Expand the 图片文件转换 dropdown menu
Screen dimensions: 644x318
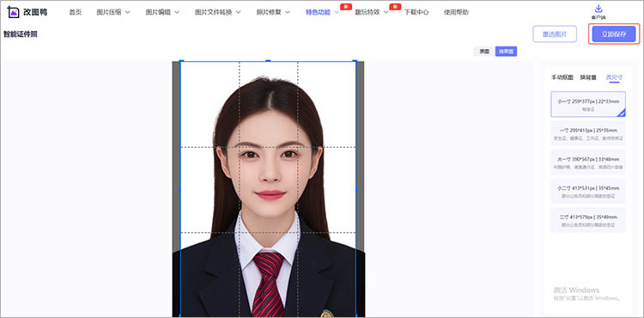(218, 12)
